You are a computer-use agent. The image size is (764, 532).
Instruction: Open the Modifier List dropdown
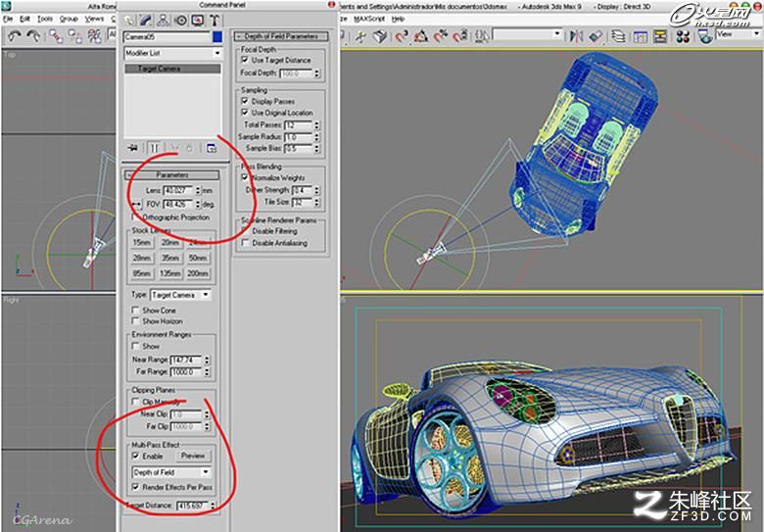[172, 53]
